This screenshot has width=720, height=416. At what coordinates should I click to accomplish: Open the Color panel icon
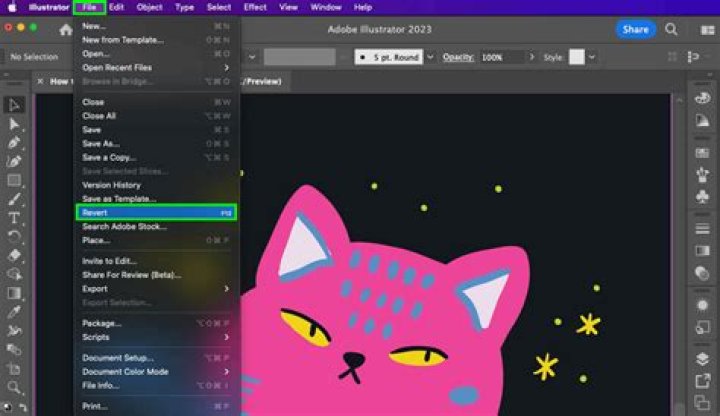[x=702, y=98]
